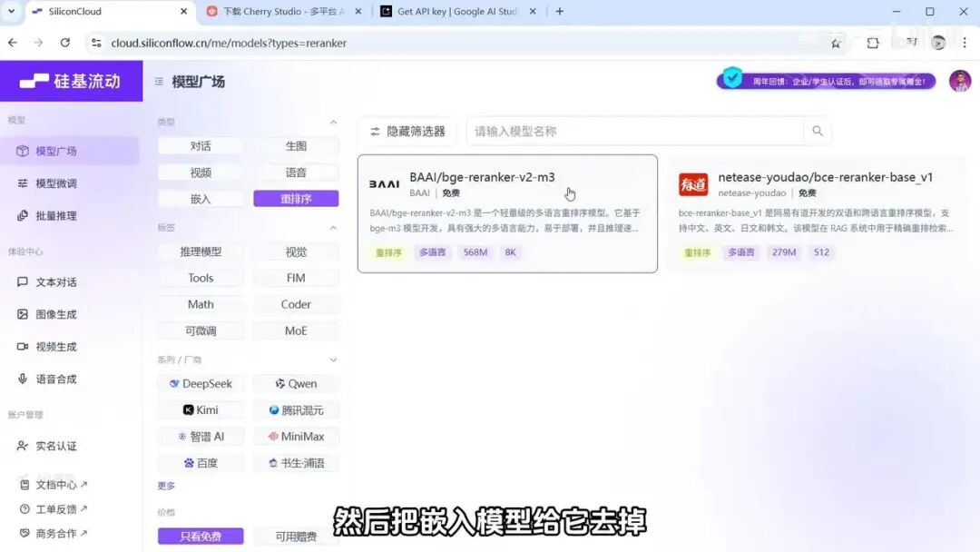Collapse sidebar with the menu icon
The width and height of the screenshot is (980, 552).
[x=159, y=82]
